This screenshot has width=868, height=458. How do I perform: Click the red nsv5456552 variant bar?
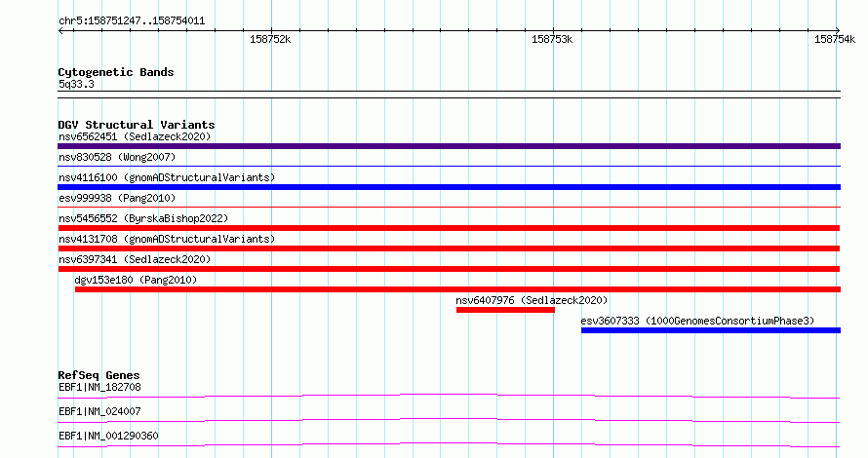click(x=449, y=228)
